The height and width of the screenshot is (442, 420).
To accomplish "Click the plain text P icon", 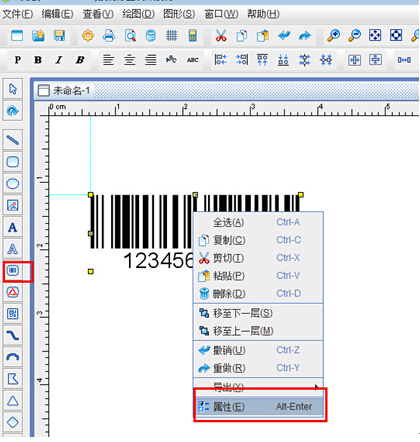I will (x=18, y=60).
